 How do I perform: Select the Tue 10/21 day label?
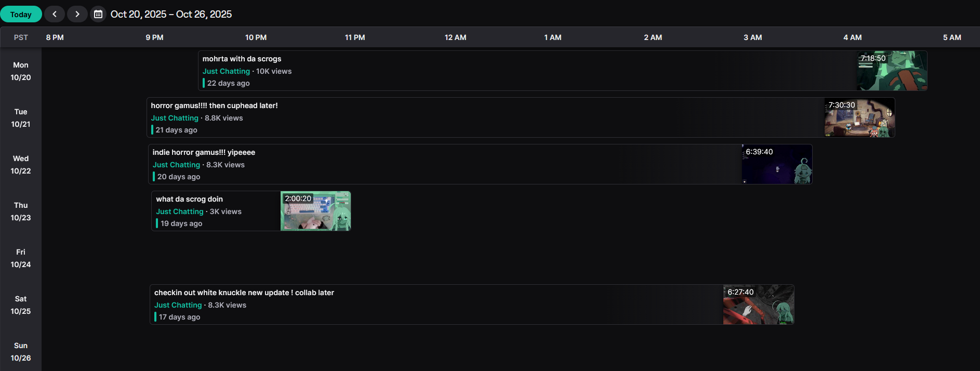pyautogui.click(x=21, y=118)
